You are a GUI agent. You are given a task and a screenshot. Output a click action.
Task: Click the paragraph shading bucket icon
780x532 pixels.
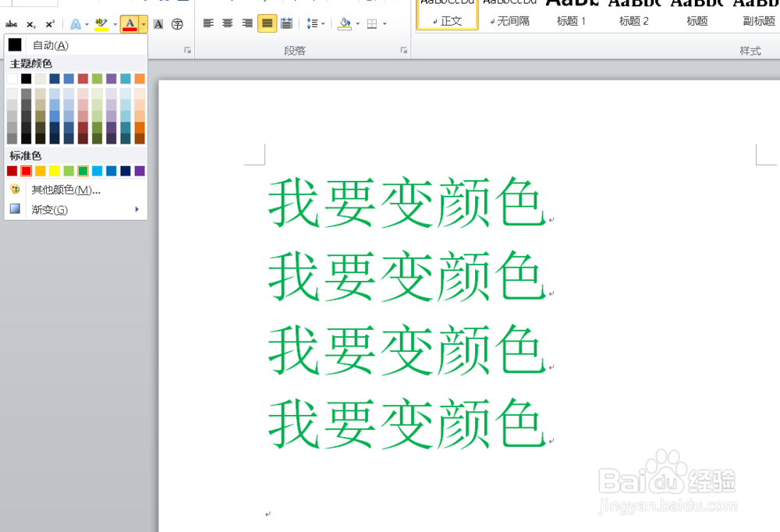pyautogui.click(x=344, y=23)
